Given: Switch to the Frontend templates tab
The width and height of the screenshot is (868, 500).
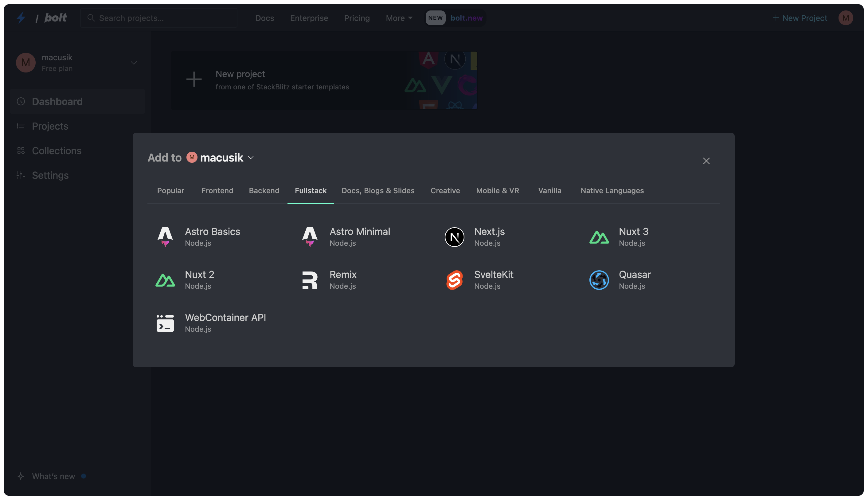Looking at the screenshot, I should click(217, 191).
